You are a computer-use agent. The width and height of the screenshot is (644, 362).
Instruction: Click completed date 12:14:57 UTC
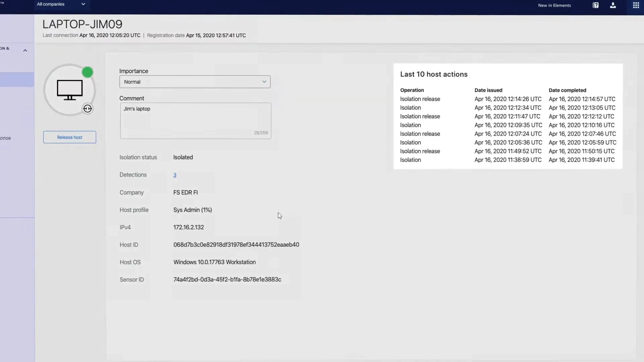pyautogui.click(x=582, y=99)
